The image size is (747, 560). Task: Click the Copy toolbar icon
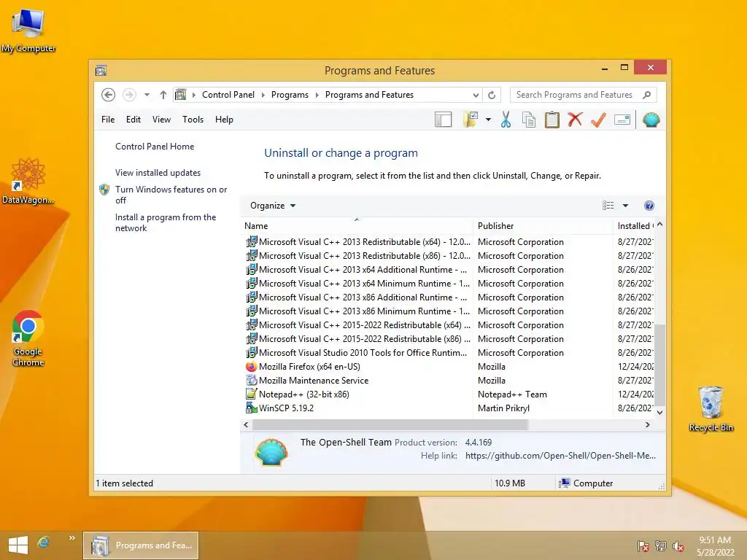[529, 120]
